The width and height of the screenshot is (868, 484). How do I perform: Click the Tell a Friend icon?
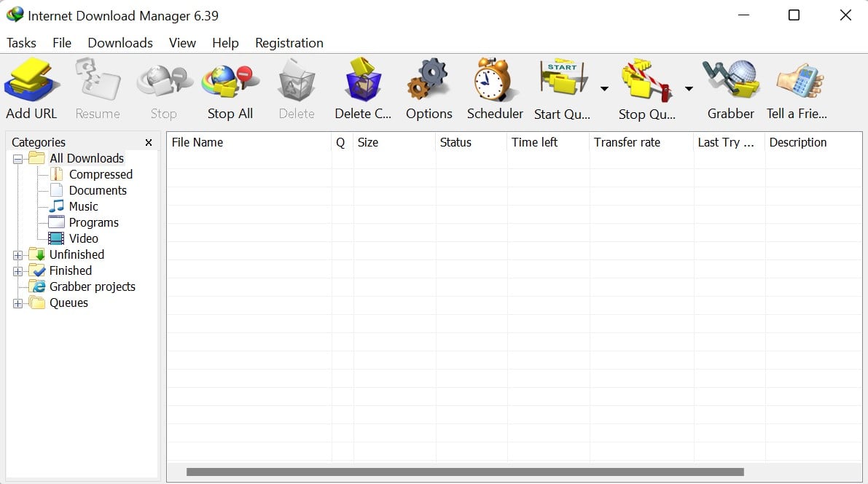797,81
